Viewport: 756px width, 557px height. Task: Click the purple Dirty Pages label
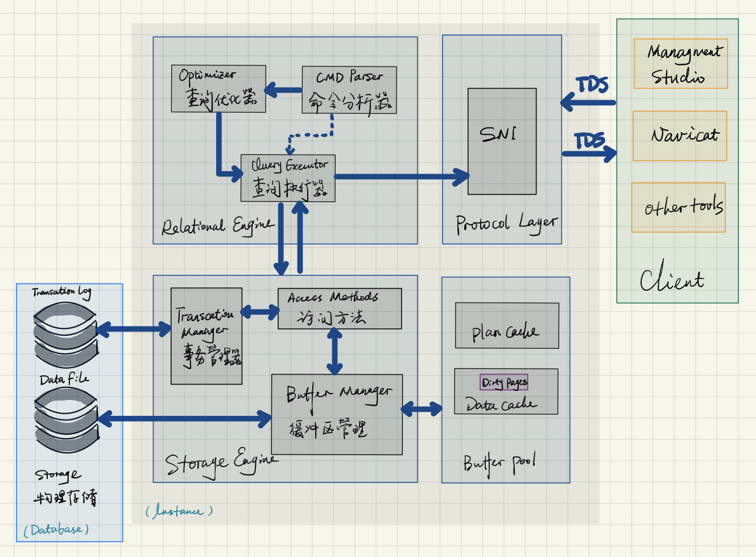click(504, 382)
